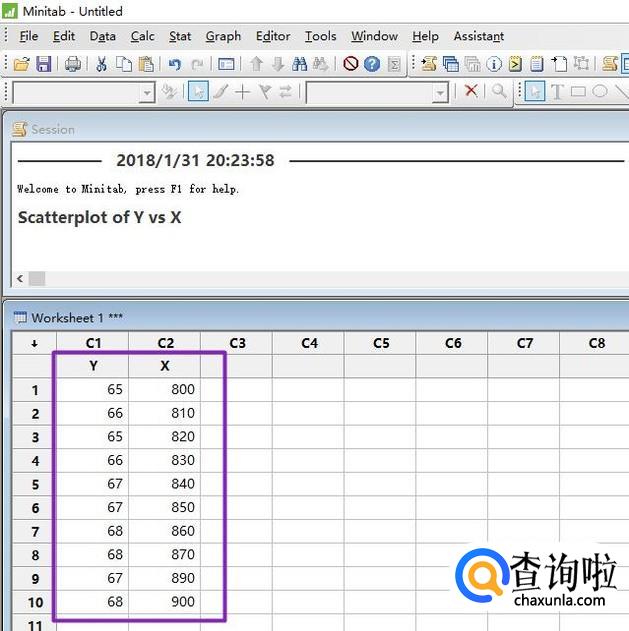The width and height of the screenshot is (629, 631).
Task: Undo the last action
Action: [x=175, y=64]
